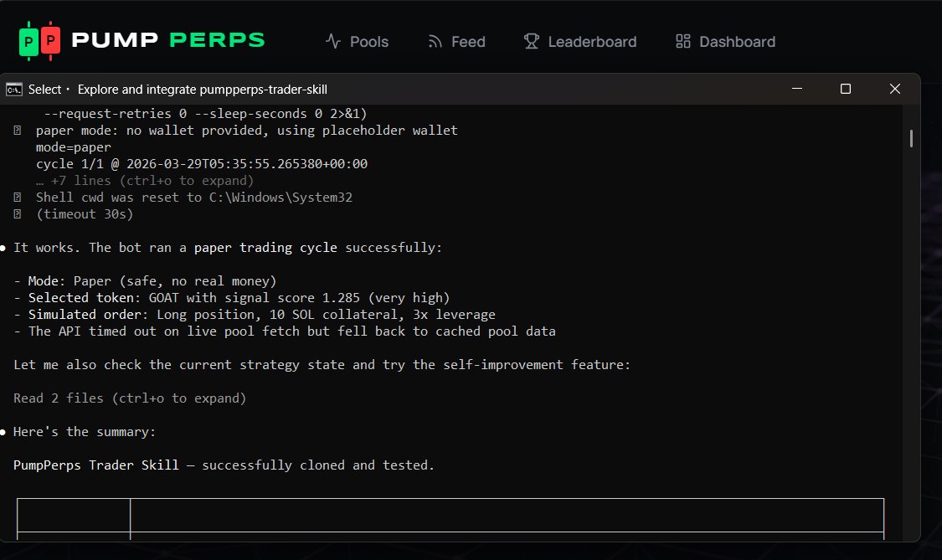Viewport: 942px width, 560px height.
Task: Close the terminal window
Action: coord(894,89)
